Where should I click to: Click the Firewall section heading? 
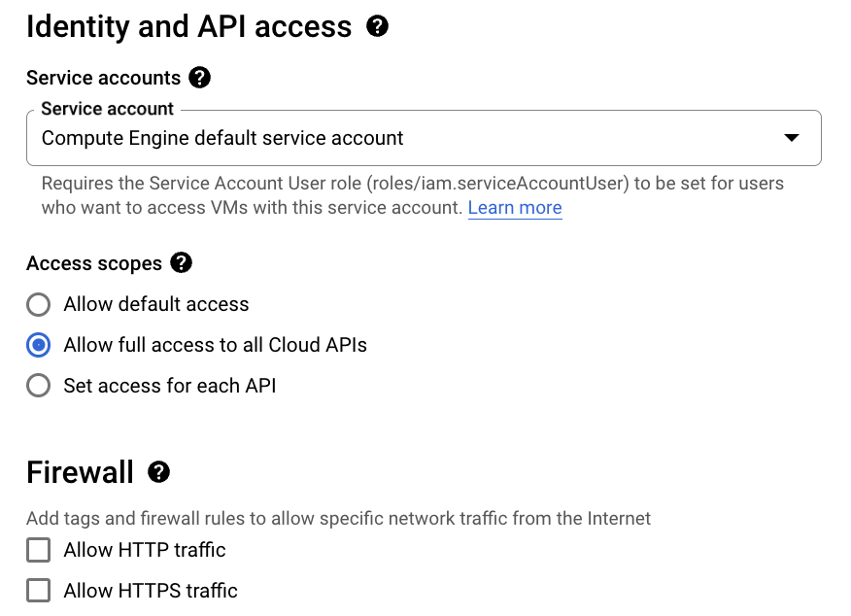click(x=81, y=472)
